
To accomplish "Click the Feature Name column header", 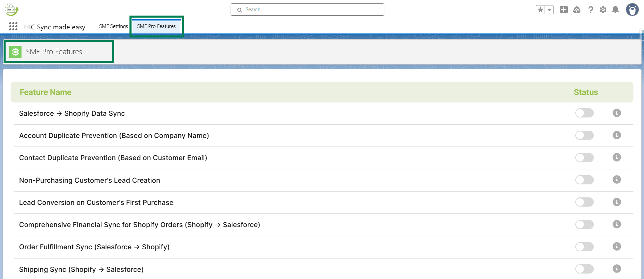I will pos(45,92).
